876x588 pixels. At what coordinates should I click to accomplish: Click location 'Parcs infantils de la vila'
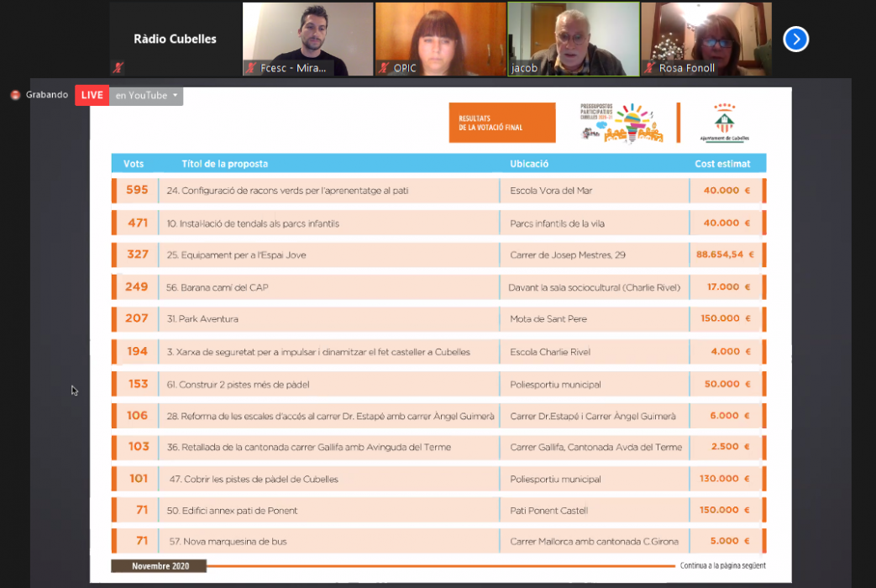click(x=557, y=223)
